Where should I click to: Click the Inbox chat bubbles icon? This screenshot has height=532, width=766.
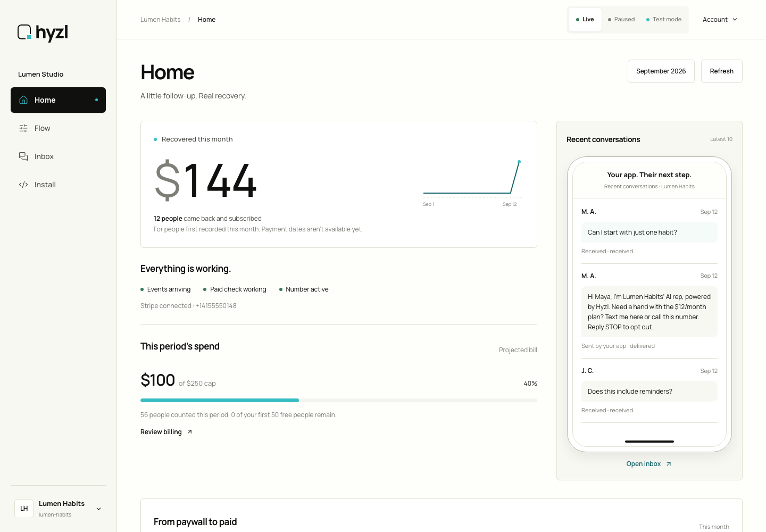(23, 156)
